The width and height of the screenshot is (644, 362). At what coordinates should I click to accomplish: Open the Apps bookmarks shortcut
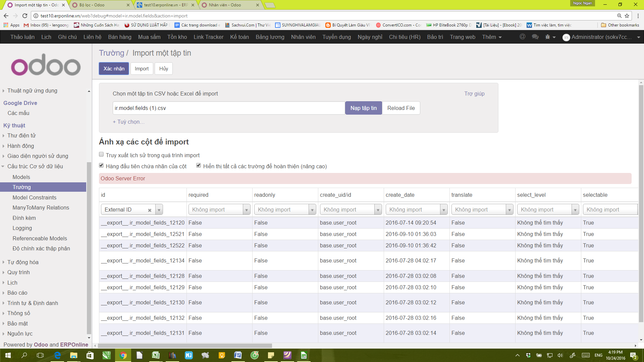11,25
